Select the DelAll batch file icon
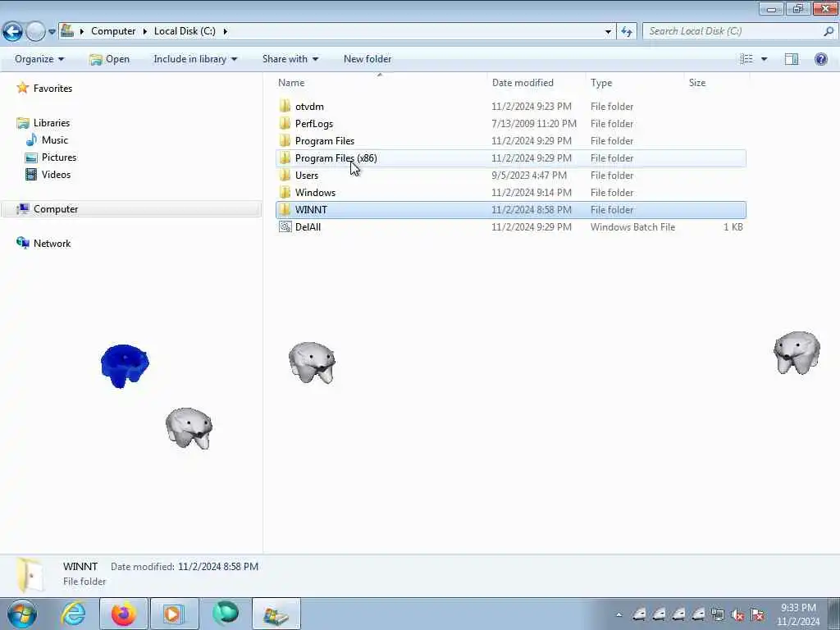The image size is (840, 630). pyautogui.click(x=285, y=226)
